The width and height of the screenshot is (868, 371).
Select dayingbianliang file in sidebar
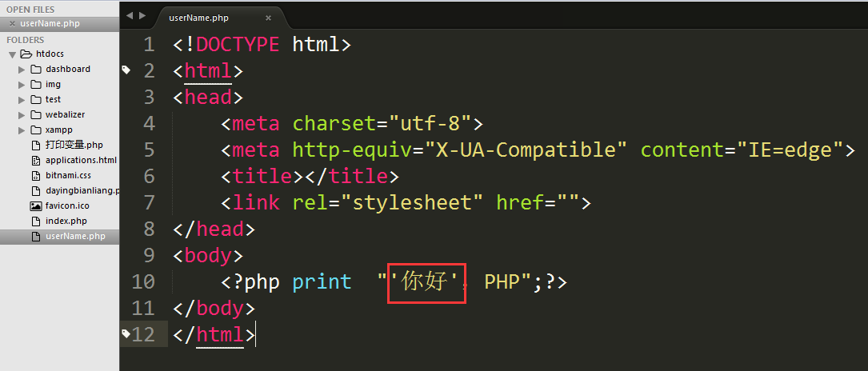[x=82, y=190]
